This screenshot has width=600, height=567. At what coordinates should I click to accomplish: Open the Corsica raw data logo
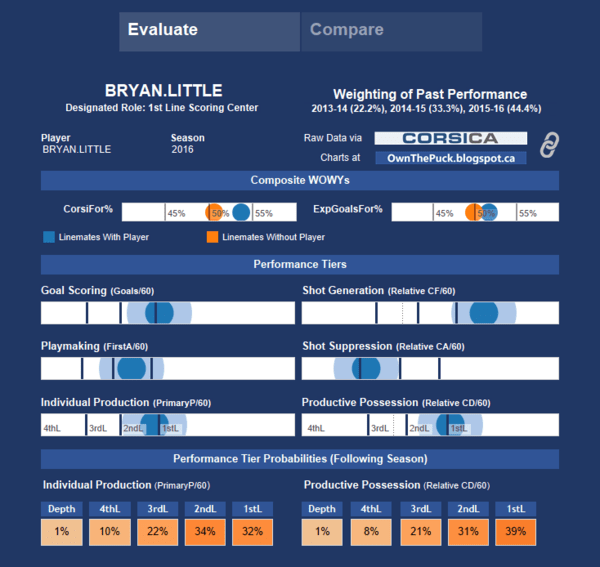[x=450, y=137]
